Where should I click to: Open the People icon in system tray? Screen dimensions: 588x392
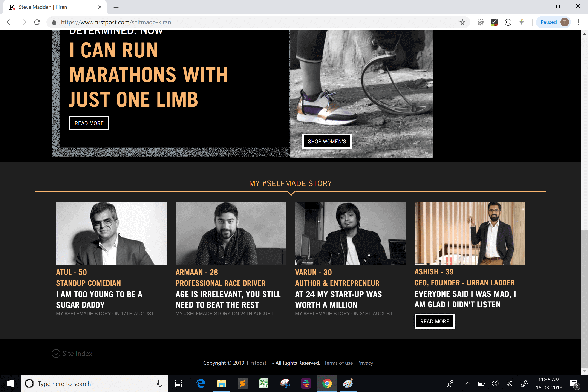pyautogui.click(x=450, y=383)
